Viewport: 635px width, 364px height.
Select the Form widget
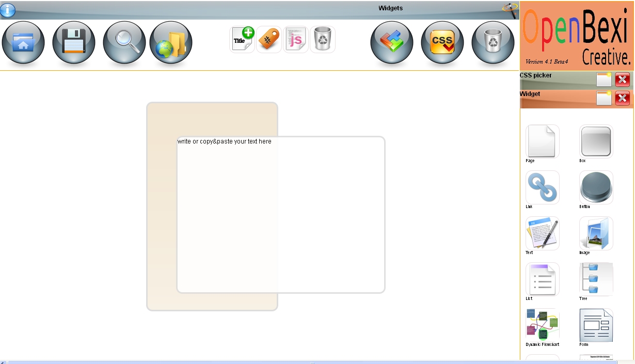click(x=596, y=325)
